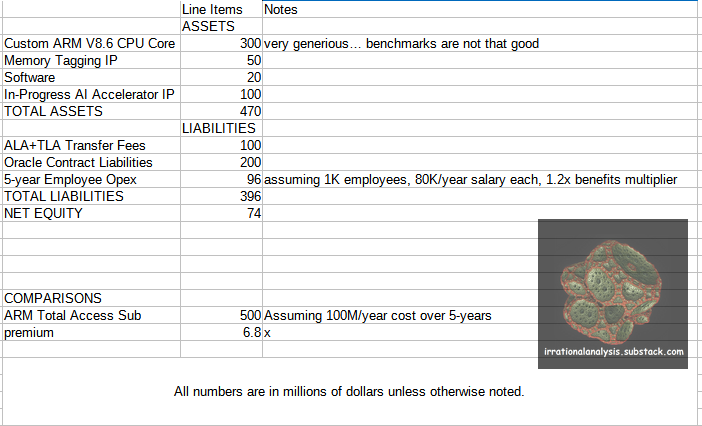
Task: Select the value 300 cell
Action: 221,43
